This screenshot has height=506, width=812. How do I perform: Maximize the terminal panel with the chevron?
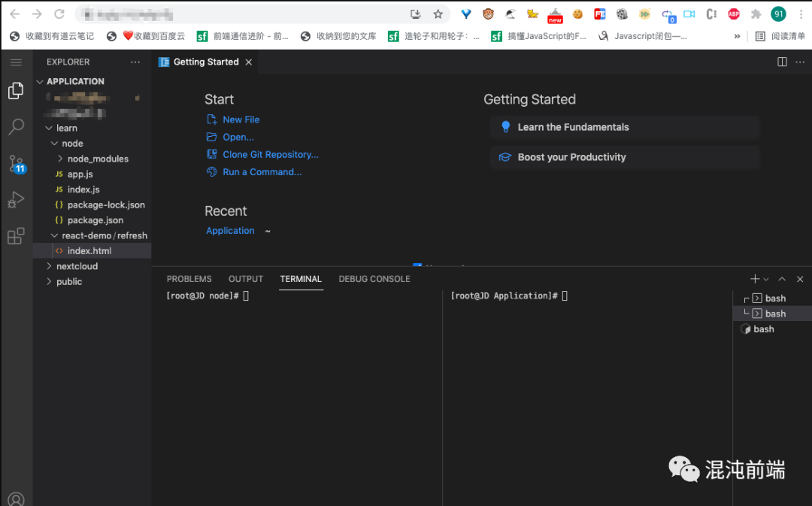[x=782, y=278]
